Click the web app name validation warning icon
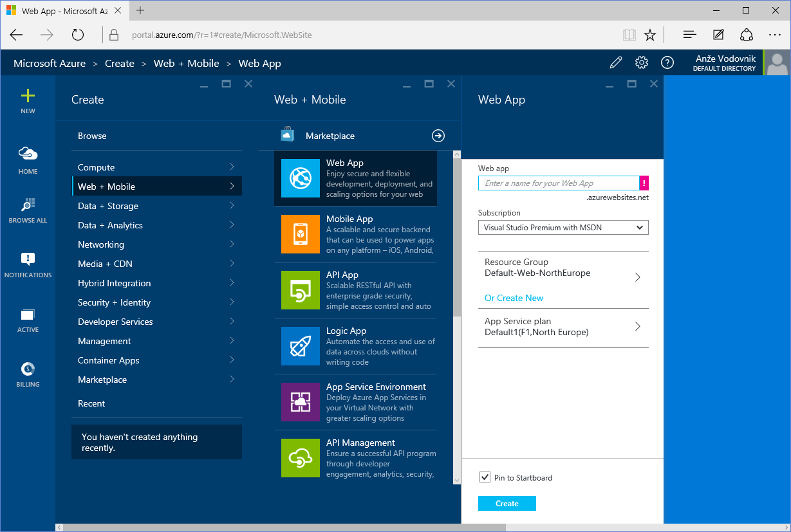 tap(644, 183)
